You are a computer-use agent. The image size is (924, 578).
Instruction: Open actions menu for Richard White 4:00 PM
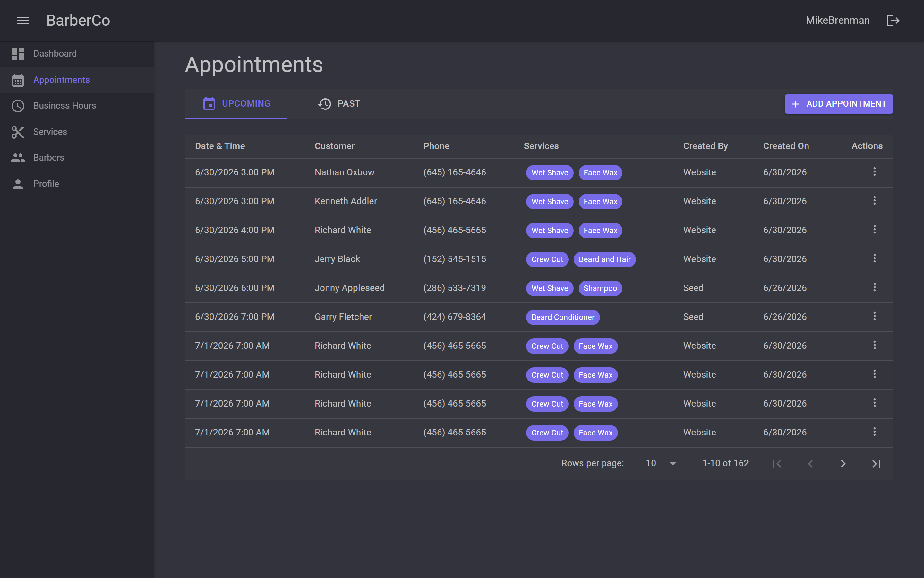pyautogui.click(x=874, y=229)
